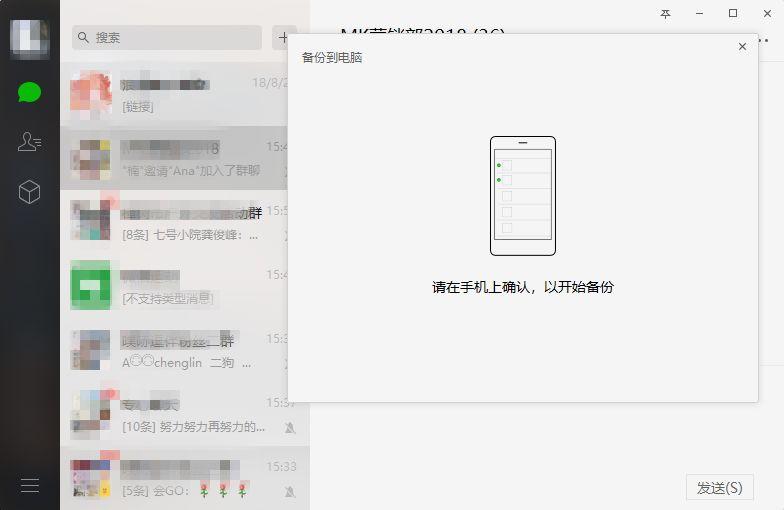Open the Chats tab with green bubble icon
This screenshot has height=510, width=784.
pos(30,92)
